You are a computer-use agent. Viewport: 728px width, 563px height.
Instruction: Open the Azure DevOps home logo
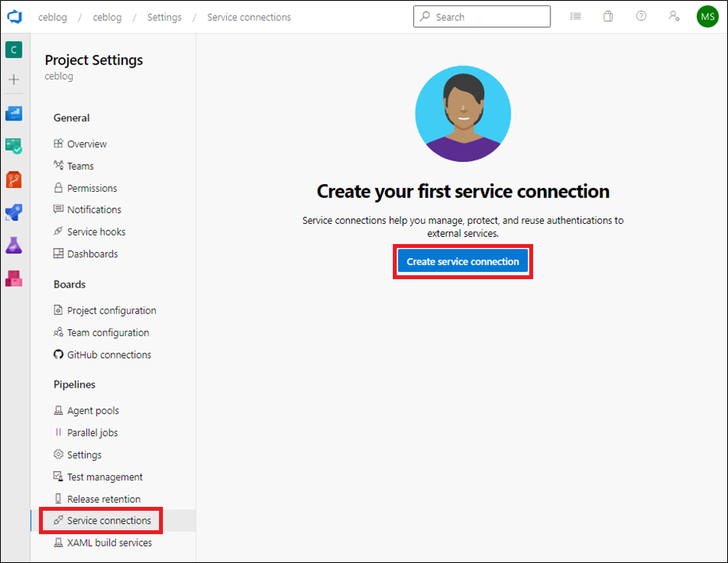14,17
